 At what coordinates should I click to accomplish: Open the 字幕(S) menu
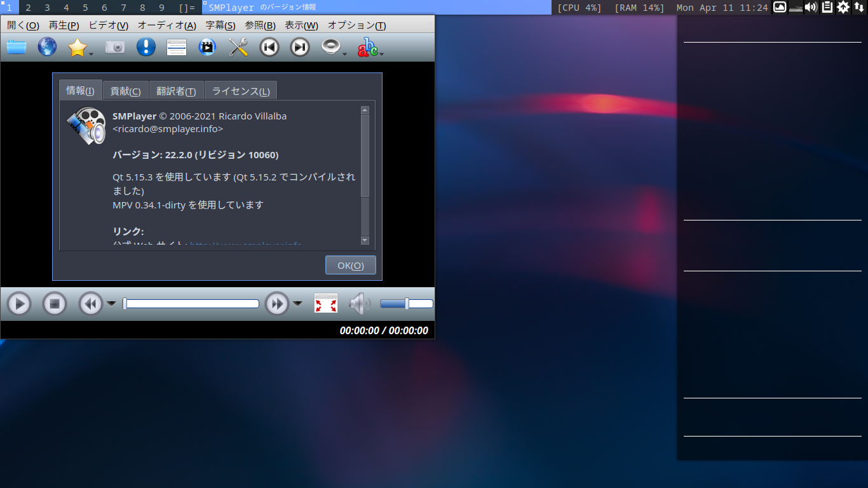point(220,25)
